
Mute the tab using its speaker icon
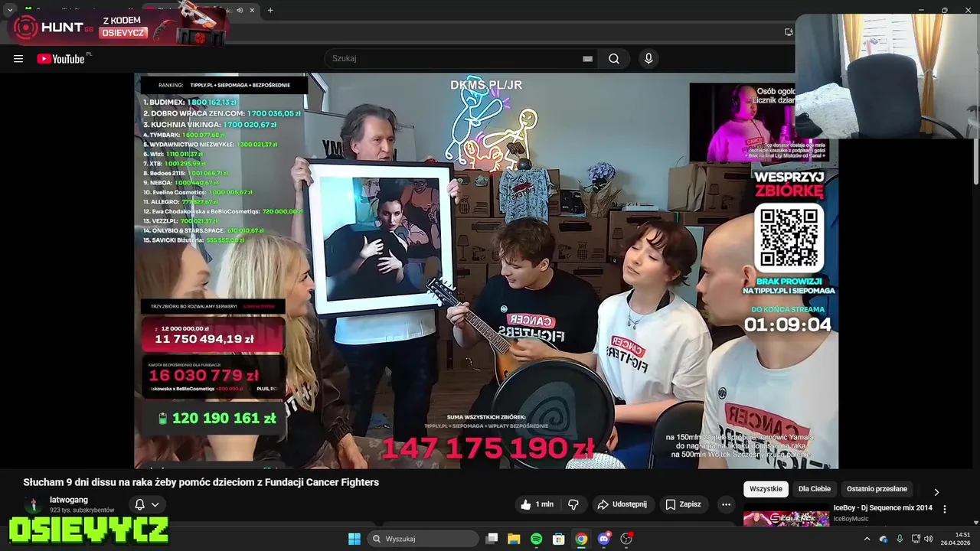click(240, 10)
